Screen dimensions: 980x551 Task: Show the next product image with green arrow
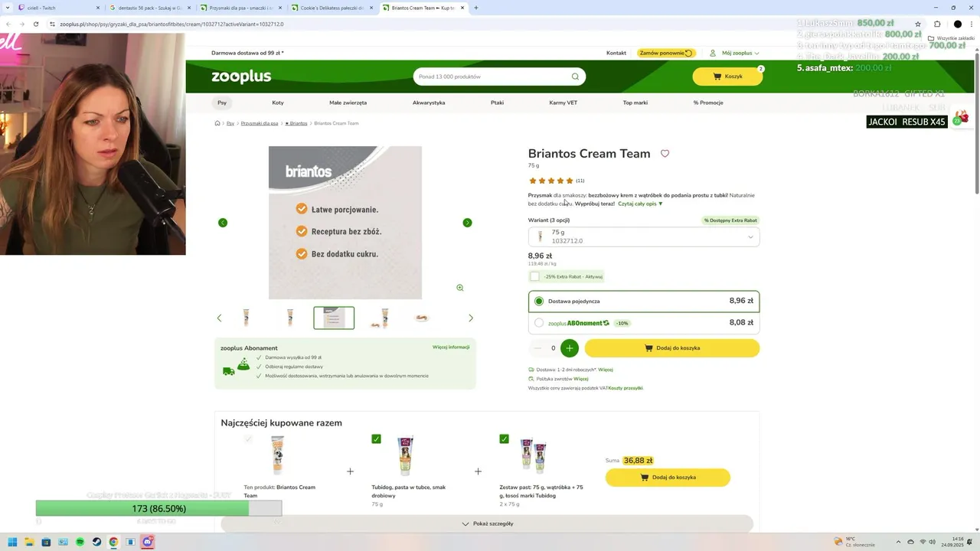pyautogui.click(x=467, y=223)
